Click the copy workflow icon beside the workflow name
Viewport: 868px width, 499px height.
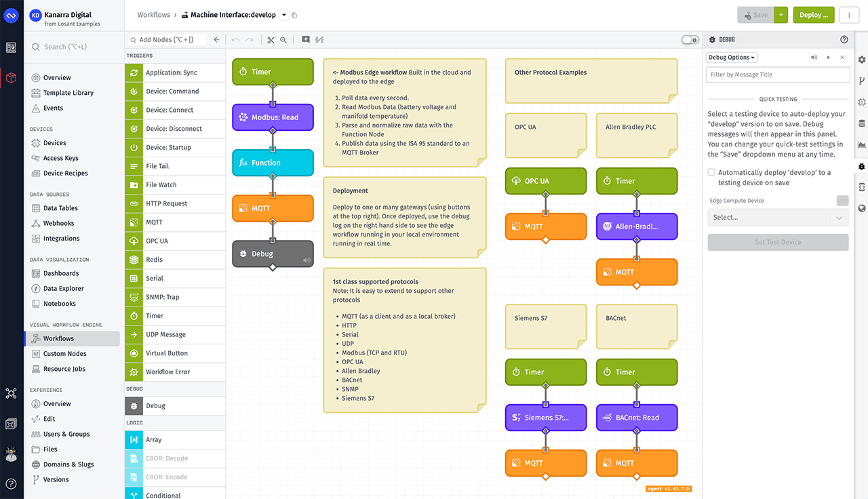tap(294, 14)
